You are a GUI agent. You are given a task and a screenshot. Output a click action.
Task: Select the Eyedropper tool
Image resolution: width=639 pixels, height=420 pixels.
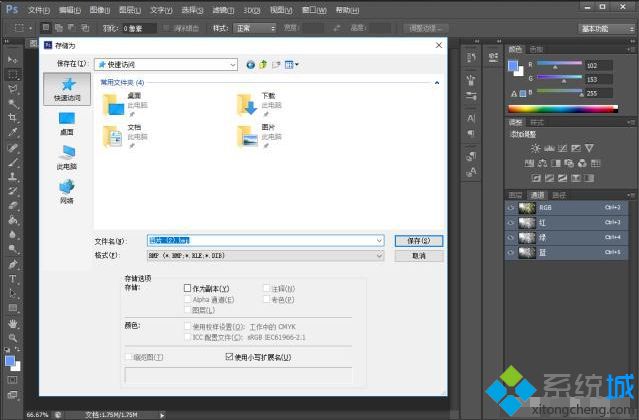(13, 132)
